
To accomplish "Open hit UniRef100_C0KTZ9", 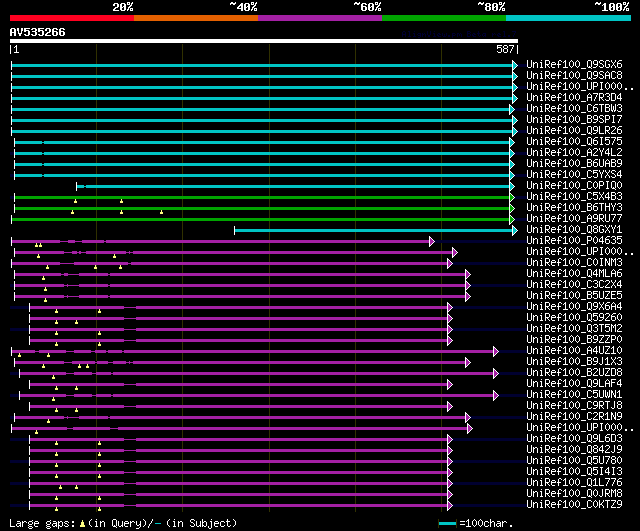I will tap(574, 505).
